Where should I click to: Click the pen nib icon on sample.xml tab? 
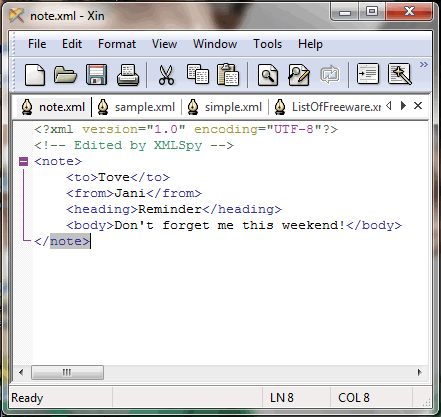tap(103, 107)
